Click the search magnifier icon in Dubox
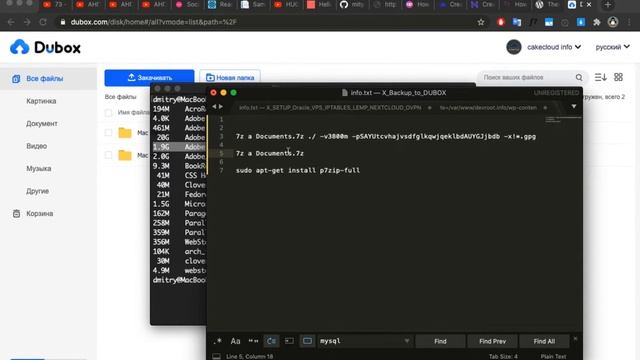The height and width of the screenshot is (360, 640). pyautogui.click(x=579, y=77)
